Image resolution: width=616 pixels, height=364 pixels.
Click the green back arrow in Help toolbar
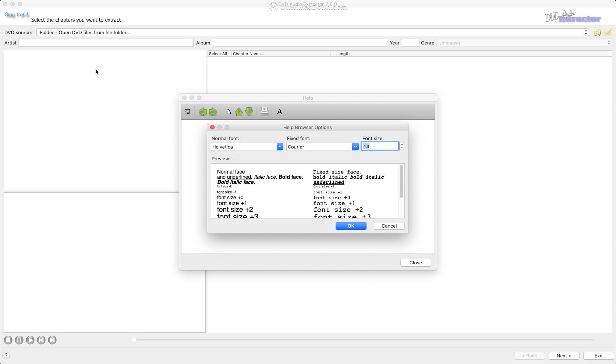coord(202,111)
